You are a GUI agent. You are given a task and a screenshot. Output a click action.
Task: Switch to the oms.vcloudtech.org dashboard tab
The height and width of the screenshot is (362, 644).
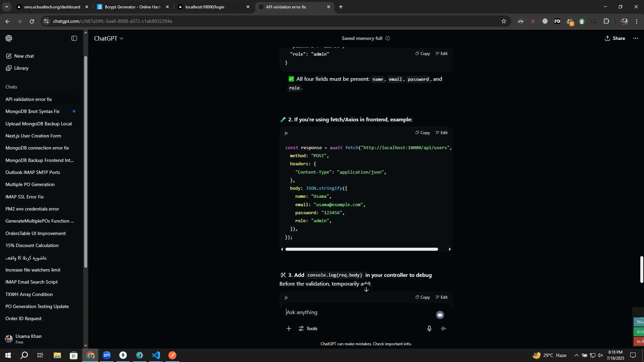point(52,7)
